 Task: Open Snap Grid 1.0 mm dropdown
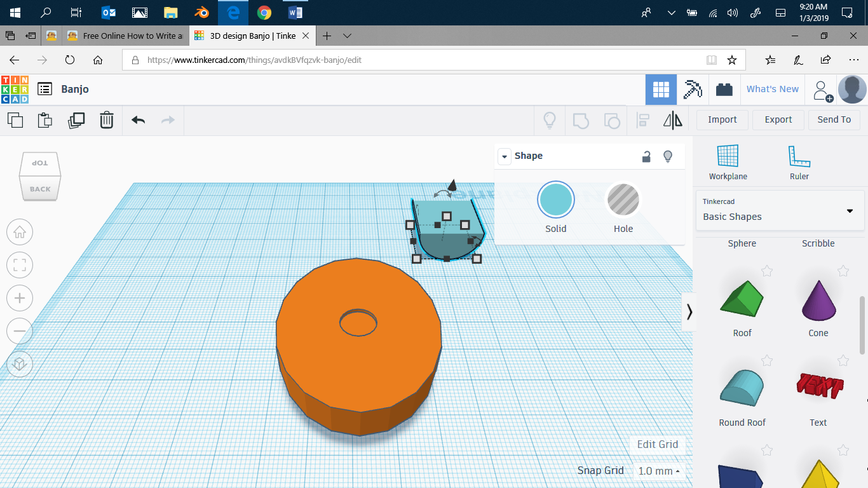pyautogui.click(x=659, y=471)
